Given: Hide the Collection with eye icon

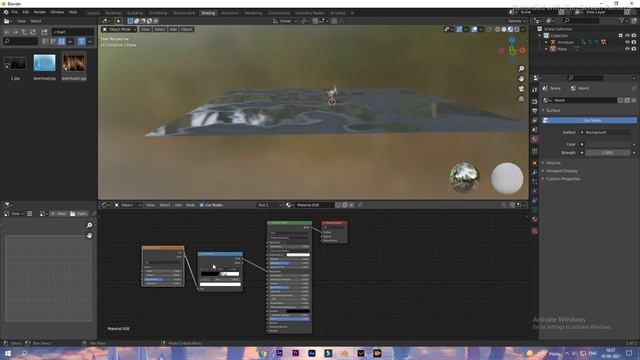Looking at the screenshot, I should (x=627, y=36).
